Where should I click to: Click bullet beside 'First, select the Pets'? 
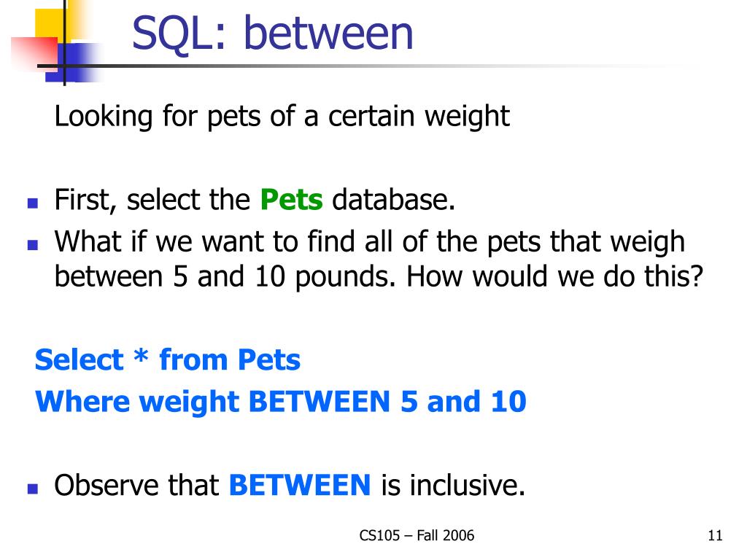[x=32, y=203]
